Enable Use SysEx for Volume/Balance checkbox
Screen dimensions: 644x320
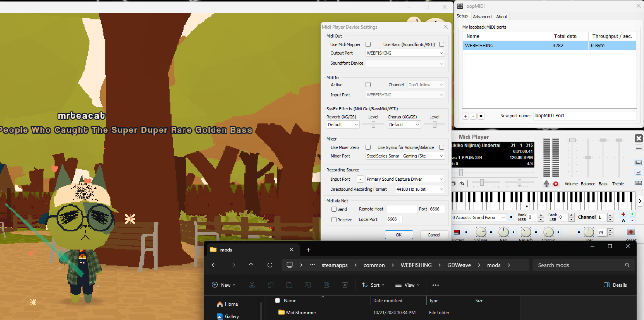pyautogui.click(x=441, y=147)
